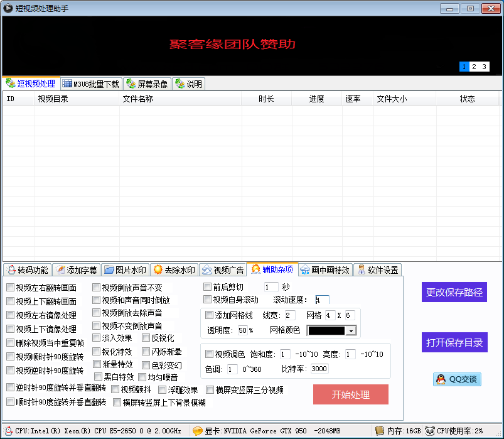Enable 删除视频当中重复帧 checkbox

[x=10, y=342]
